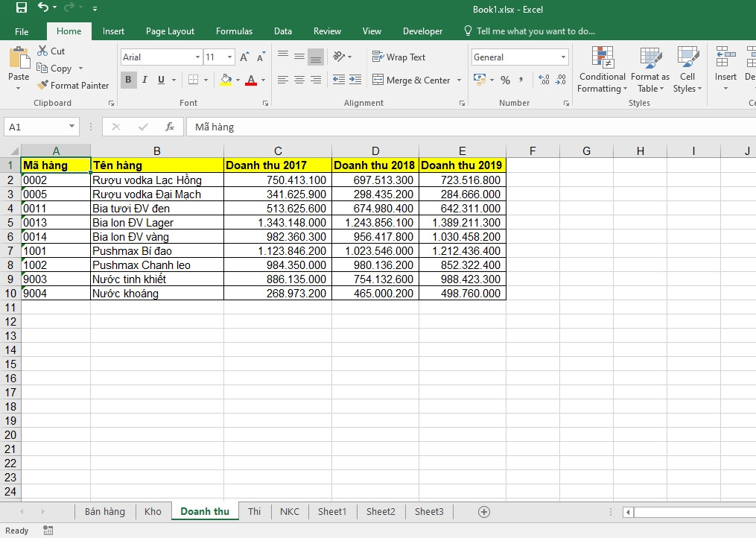Click the Format Painter brush icon
The image size is (756, 538).
coord(43,86)
